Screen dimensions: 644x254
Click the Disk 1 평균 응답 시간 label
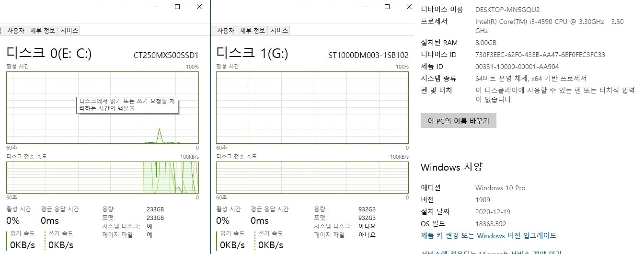(x=270, y=209)
